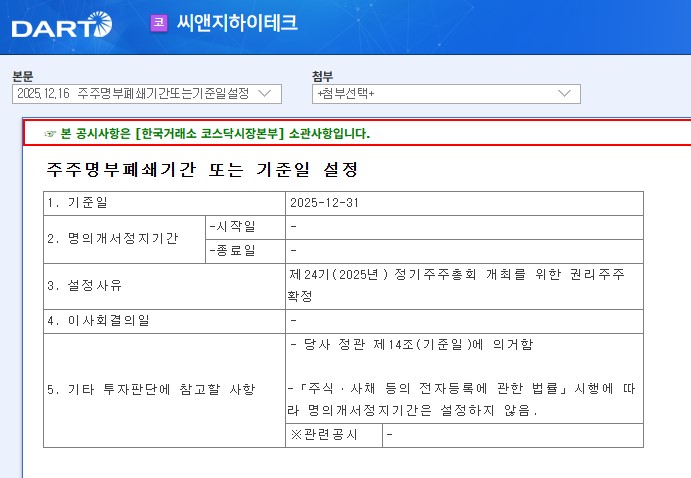Screen dimensions: 691x478
Task: Click the 주주명부폐쇄기간 또는 기준일 설정 heading
Action: tap(202, 170)
